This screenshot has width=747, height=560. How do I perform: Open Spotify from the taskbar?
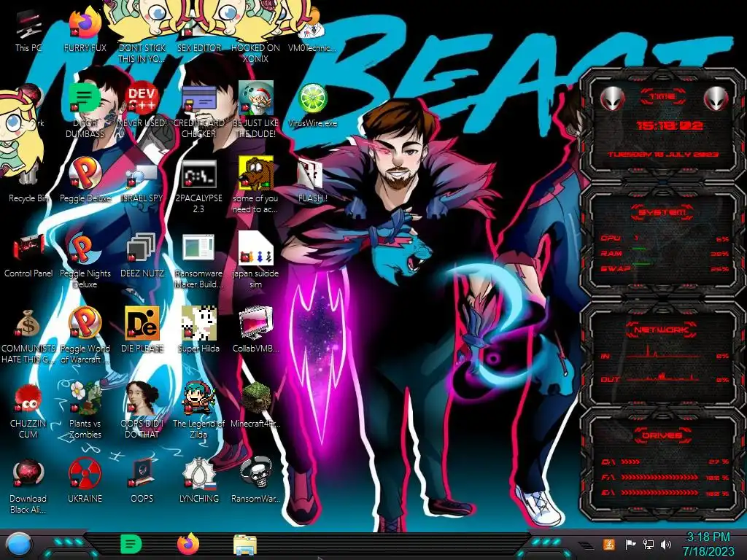pos(131,544)
